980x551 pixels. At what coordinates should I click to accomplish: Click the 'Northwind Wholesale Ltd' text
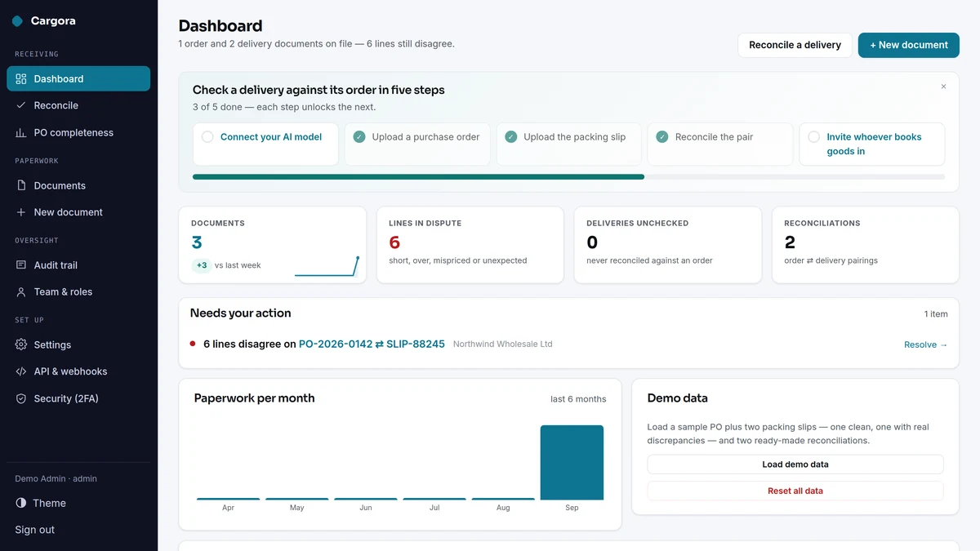click(x=502, y=344)
